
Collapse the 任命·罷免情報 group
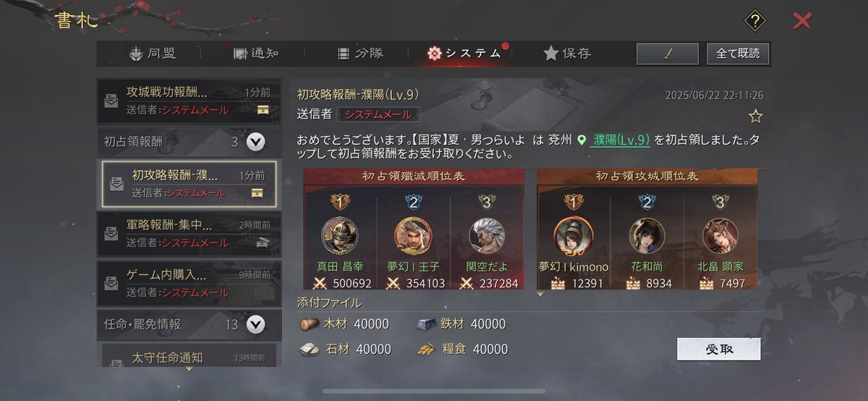(x=255, y=325)
